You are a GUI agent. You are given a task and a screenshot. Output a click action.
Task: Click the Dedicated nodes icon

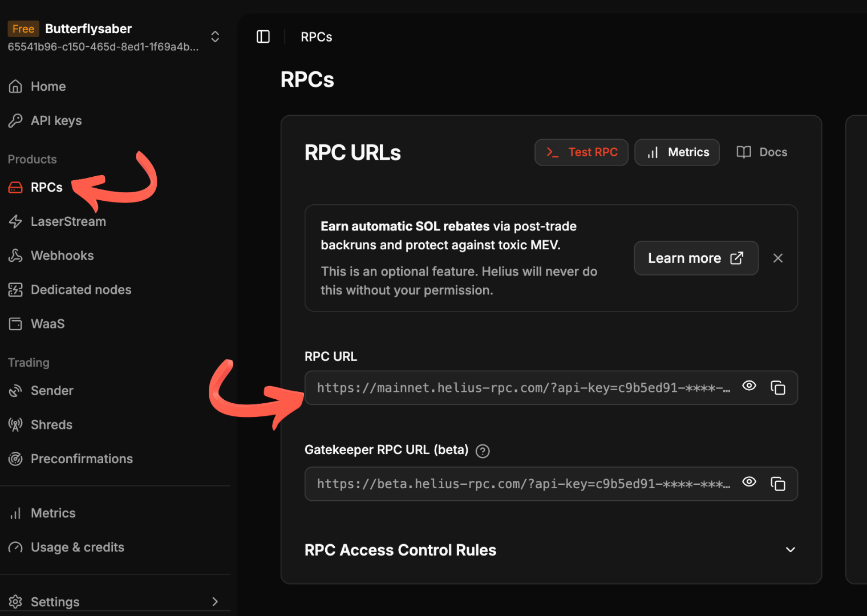15,290
